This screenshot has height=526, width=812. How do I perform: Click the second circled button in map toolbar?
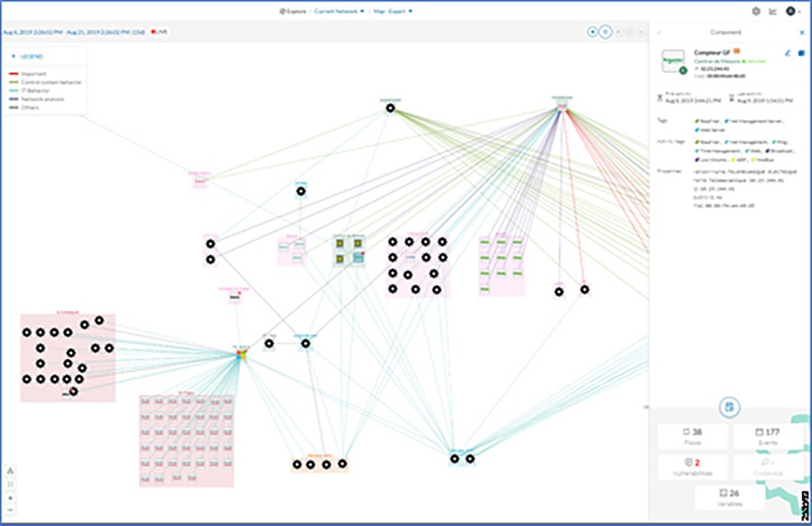[604, 32]
